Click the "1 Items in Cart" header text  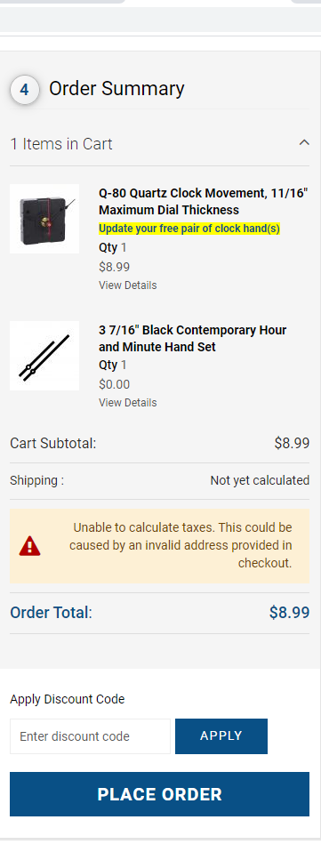pos(60,144)
